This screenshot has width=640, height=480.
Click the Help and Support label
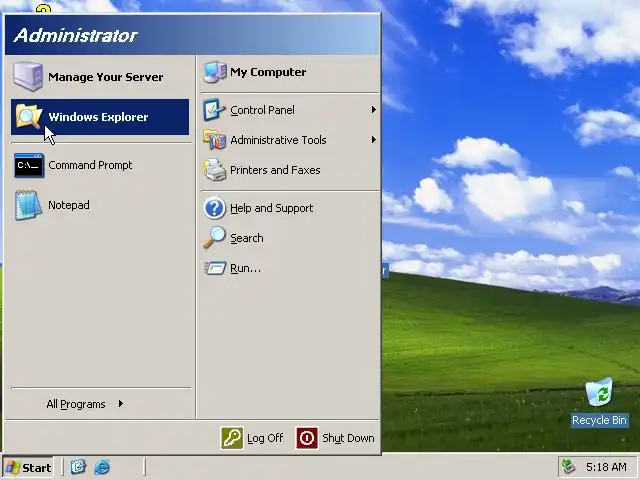pyautogui.click(x=271, y=208)
